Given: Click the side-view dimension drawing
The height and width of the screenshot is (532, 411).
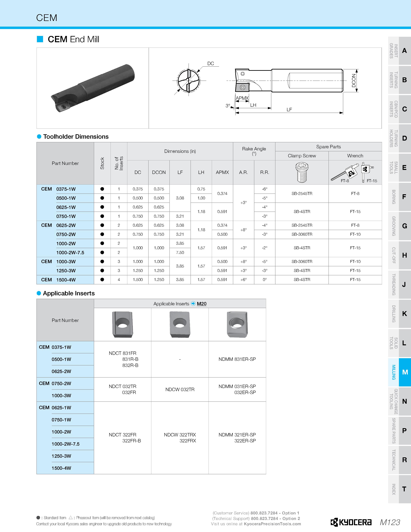Looking at the screenshot, I should point(292,91).
